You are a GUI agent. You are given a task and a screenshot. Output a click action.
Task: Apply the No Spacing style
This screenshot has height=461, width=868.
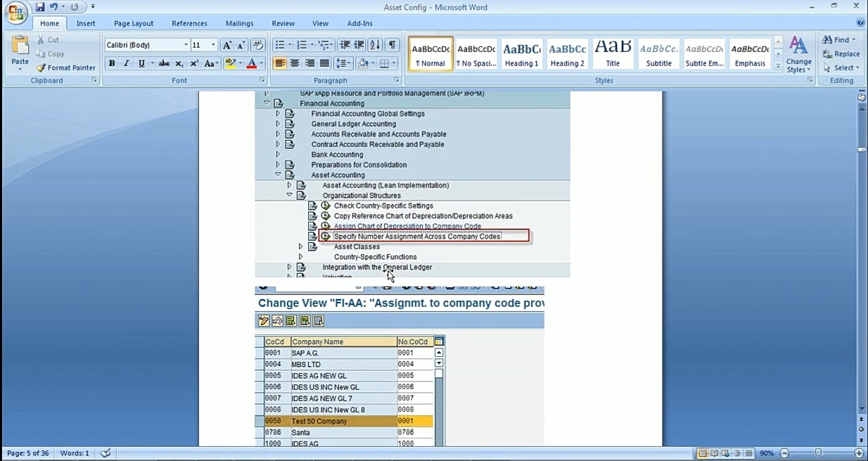pos(476,53)
